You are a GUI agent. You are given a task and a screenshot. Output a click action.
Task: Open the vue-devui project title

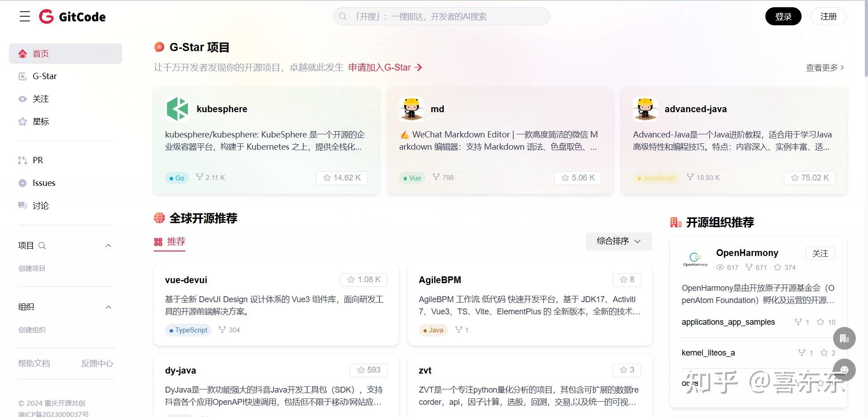(186, 280)
